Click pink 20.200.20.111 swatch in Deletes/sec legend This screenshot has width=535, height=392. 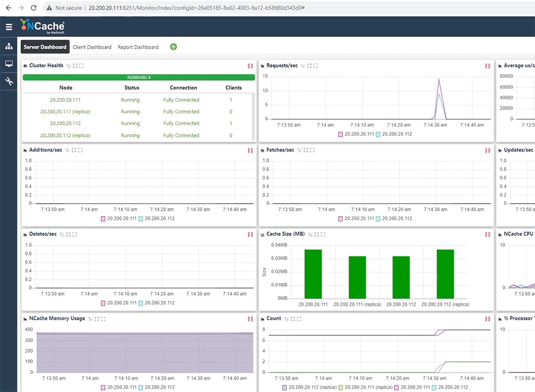point(103,303)
